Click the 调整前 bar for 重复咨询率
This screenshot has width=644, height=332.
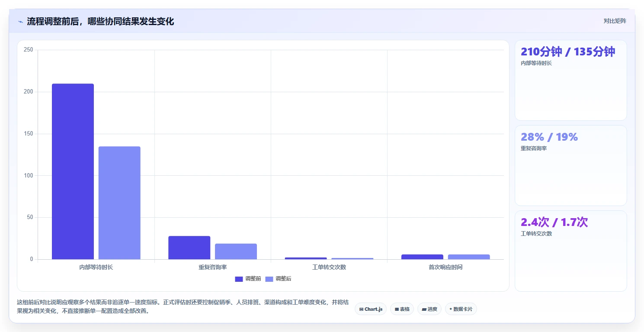[189, 248]
